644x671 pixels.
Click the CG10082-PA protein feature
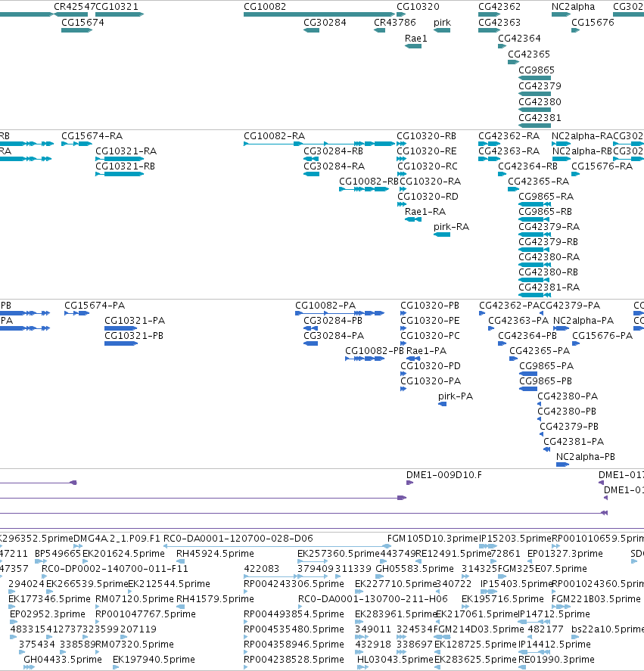[x=340, y=313]
